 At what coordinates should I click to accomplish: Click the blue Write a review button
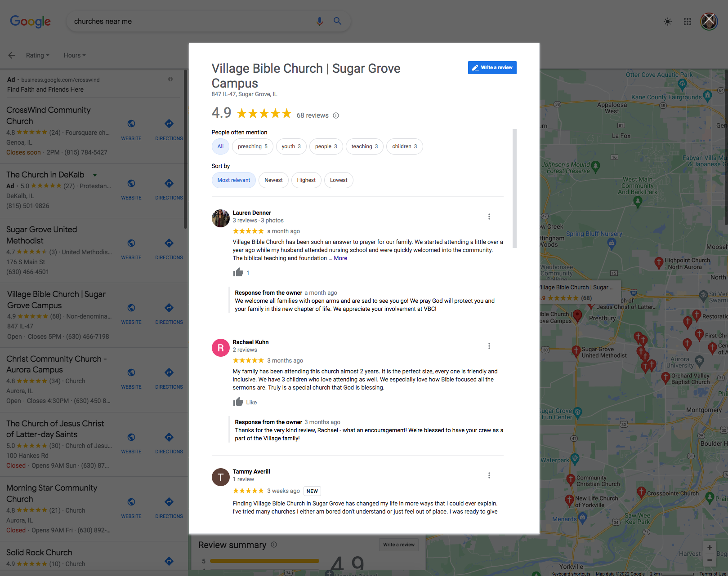492,67
